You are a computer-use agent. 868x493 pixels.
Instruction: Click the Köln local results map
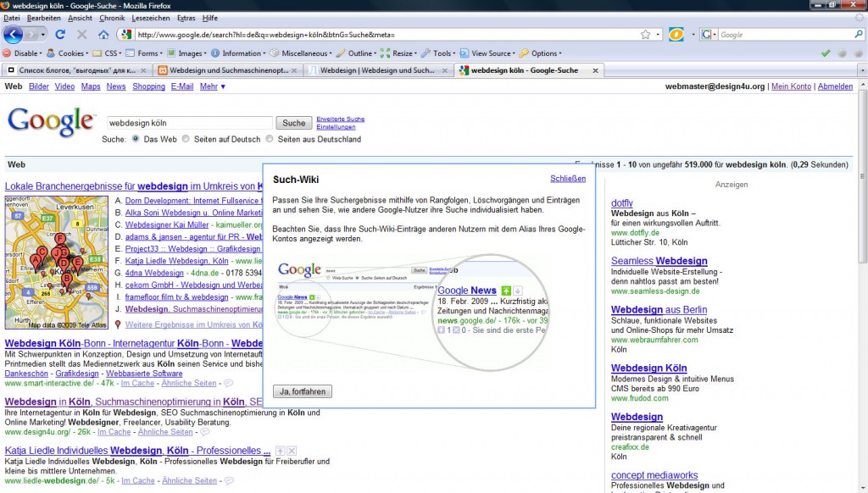(x=57, y=263)
